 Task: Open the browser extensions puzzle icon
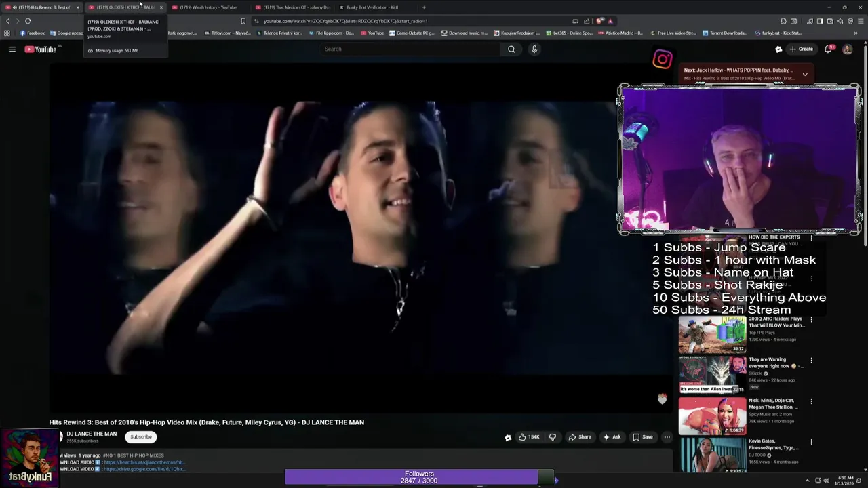[x=783, y=21]
